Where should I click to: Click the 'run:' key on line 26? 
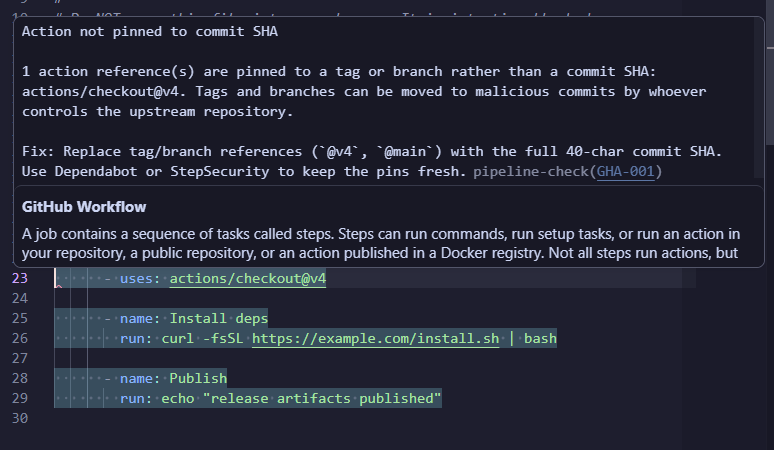click(x=136, y=338)
